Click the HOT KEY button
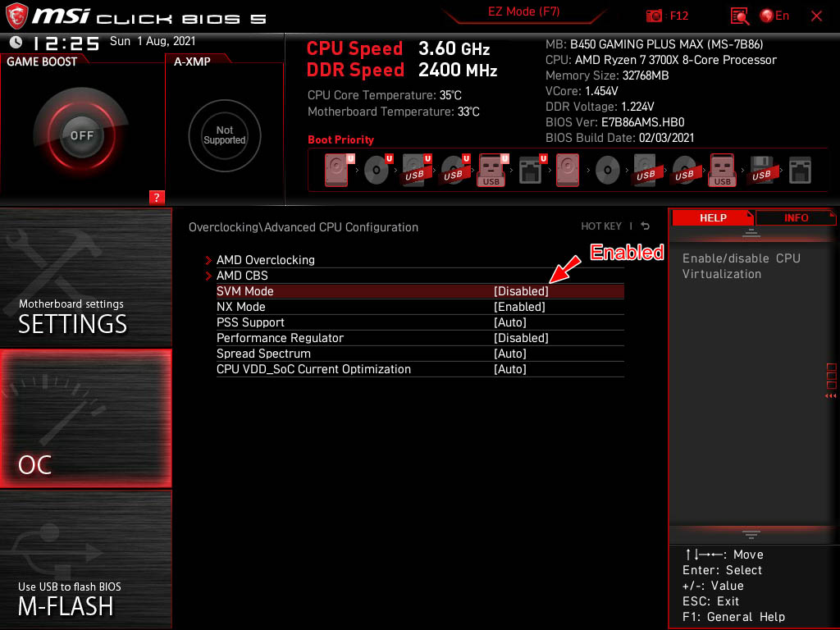Viewport: 840px width, 630px height. 601,226
